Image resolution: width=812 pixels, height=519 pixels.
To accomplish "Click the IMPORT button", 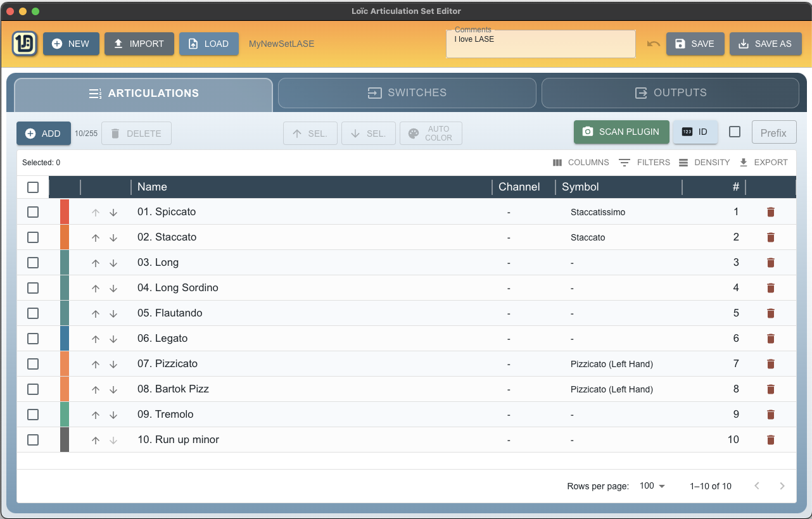I will pyautogui.click(x=139, y=44).
